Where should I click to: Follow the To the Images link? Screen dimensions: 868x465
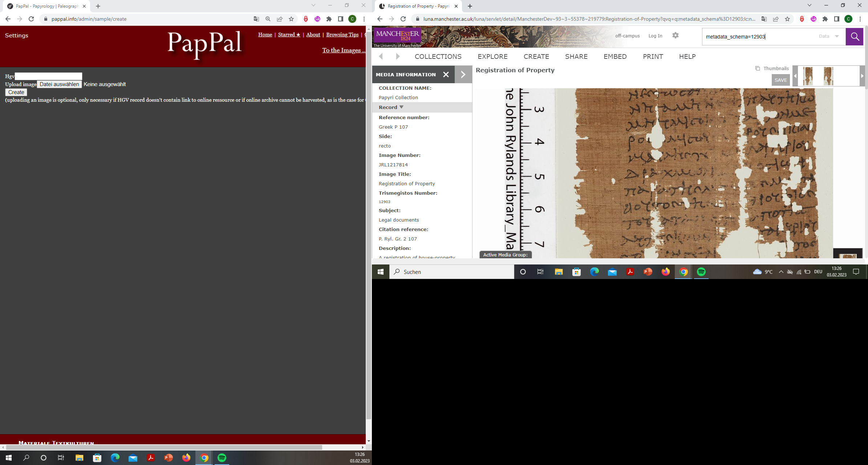[x=343, y=50]
